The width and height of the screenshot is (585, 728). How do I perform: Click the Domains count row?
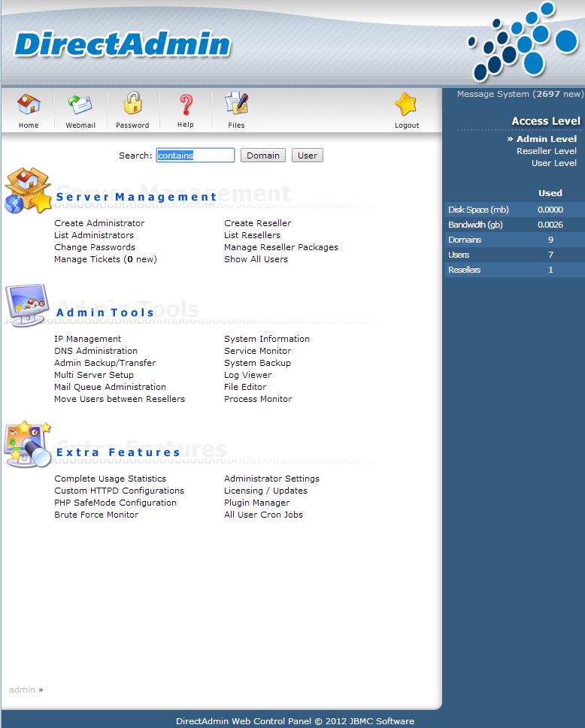point(514,240)
